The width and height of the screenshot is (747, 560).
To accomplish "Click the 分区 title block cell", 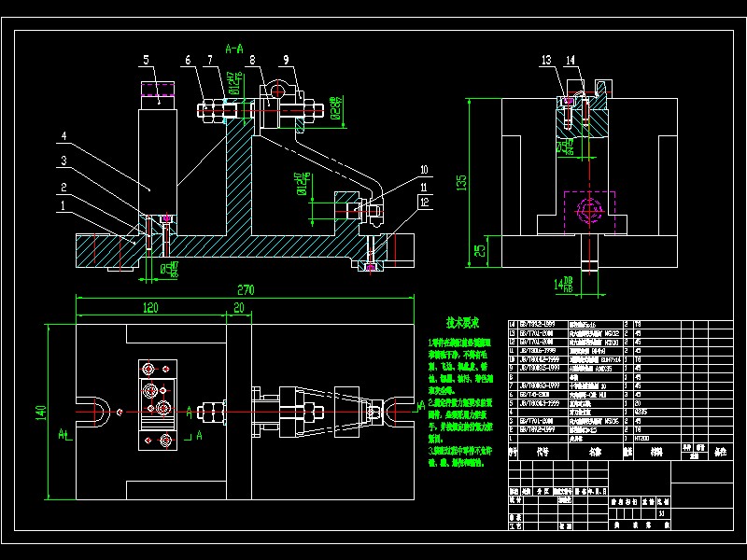I will [x=543, y=492].
